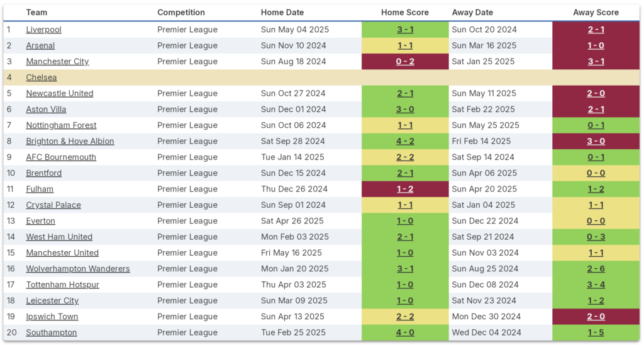This screenshot has height=345, width=644.
Task: Open West Ham United's 0 - 3 away score
Action: [596, 237]
